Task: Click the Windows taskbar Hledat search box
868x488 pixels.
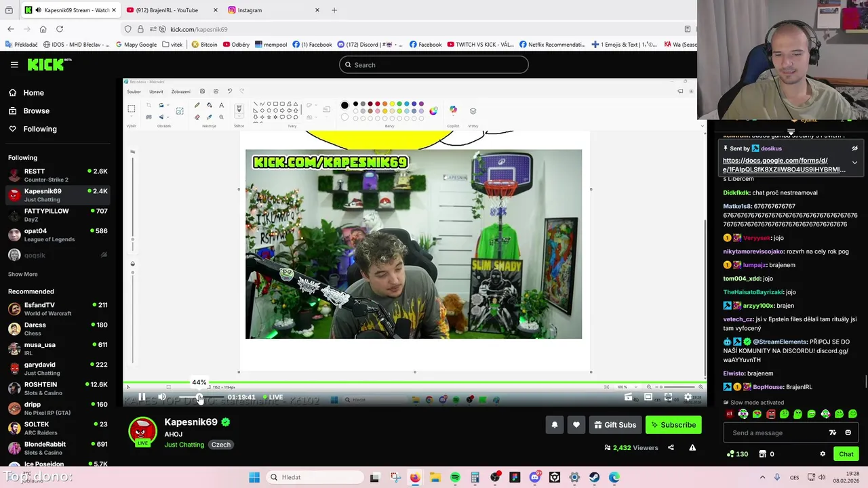Action: (314, 477)
